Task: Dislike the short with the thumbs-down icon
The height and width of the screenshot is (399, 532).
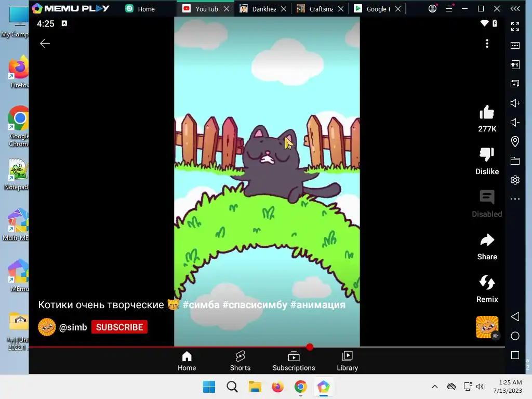Action: 487,154
